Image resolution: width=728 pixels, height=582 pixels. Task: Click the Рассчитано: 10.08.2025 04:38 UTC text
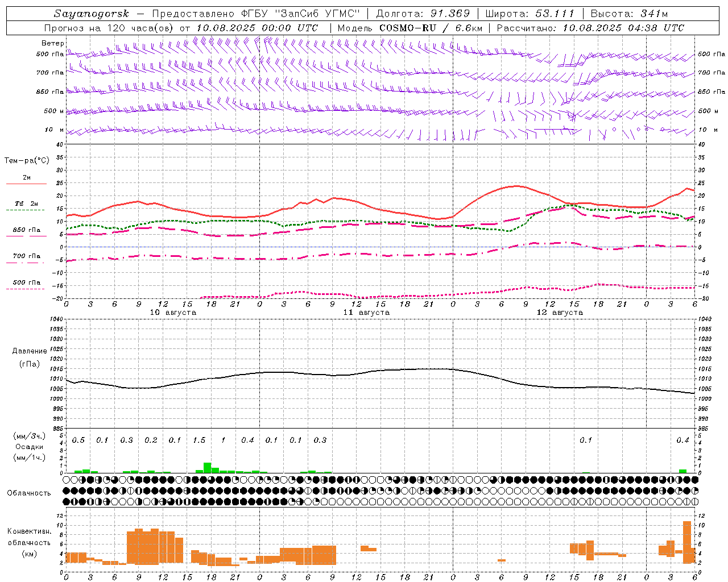click(x=590, y=28)
